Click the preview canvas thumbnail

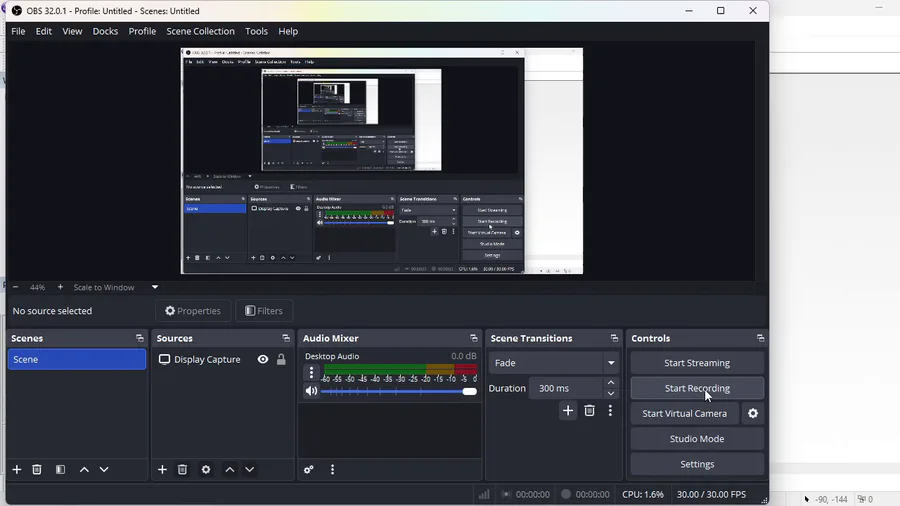382,161
